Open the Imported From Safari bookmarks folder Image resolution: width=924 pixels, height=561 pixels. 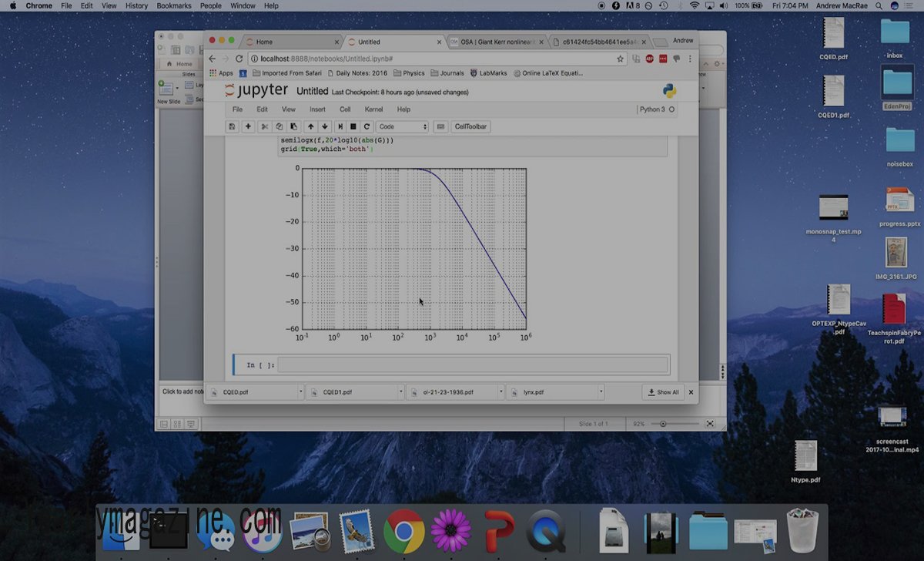pyautogui.click(x=286, y=73)
